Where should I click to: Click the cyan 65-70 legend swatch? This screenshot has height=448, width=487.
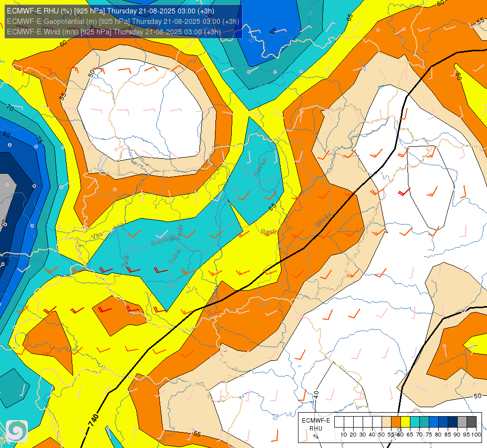point(415,422)
